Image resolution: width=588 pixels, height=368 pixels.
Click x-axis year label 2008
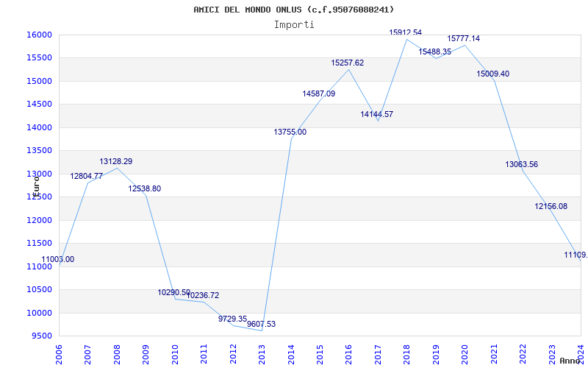[x=117, y=355]
